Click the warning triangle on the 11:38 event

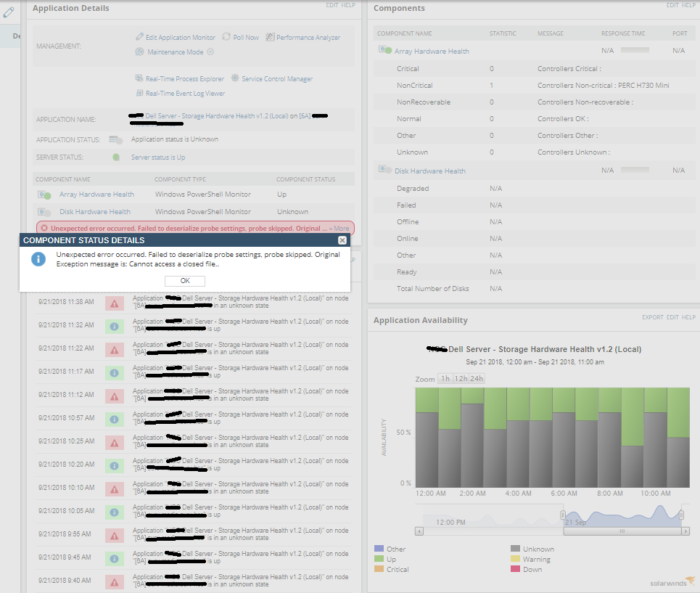click(114, 303)
